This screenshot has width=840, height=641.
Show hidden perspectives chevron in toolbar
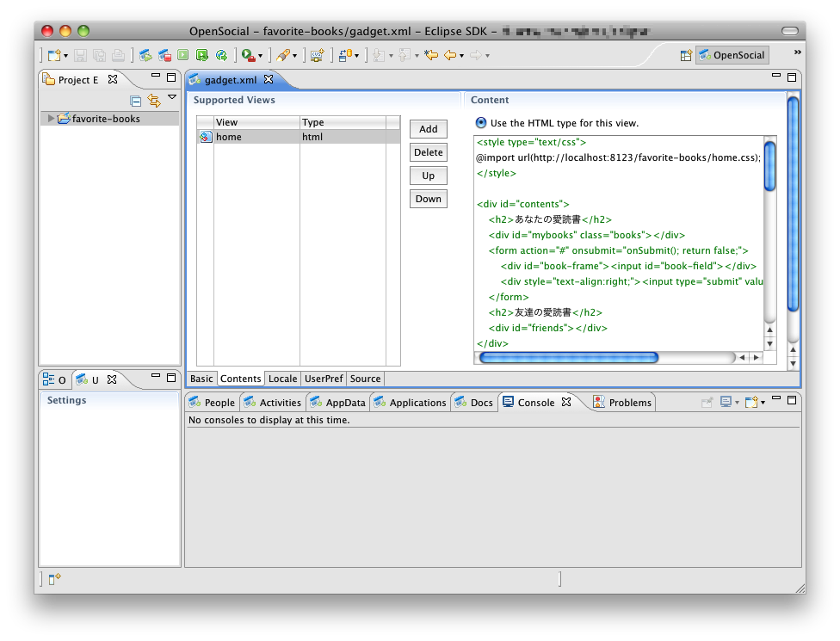pos(797,52)
